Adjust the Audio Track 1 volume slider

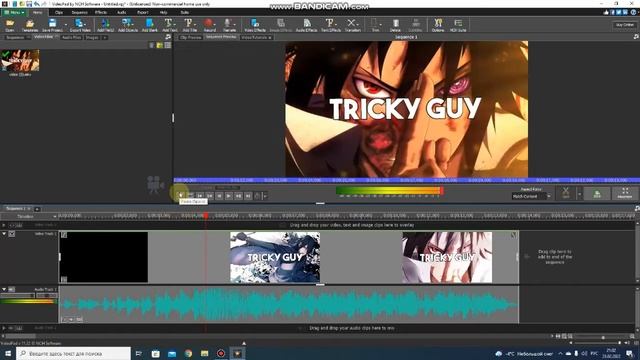(18, 295)
